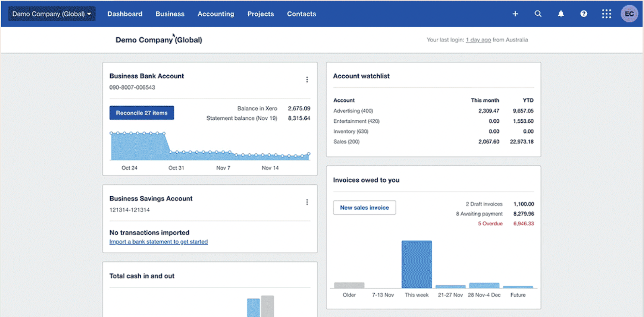Viewport: 644px width, 317px height.
Task: Open the app launcher grid icon
Action: 607,14
